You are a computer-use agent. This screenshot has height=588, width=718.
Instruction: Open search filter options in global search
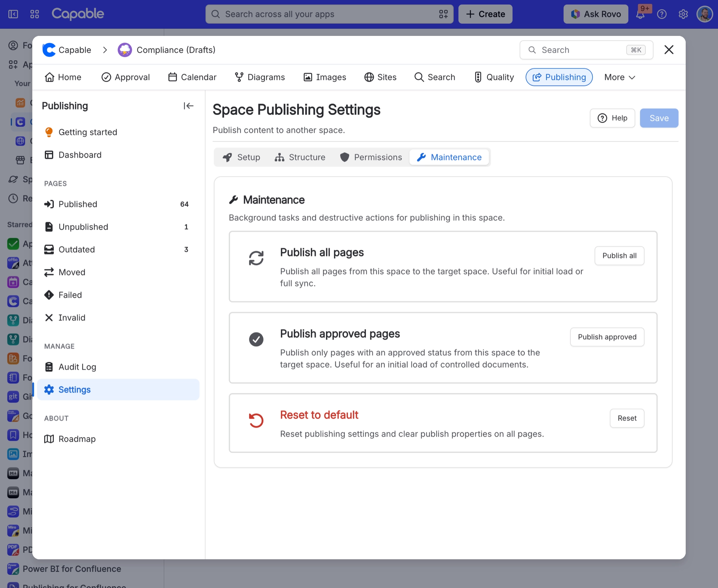[443, 14]
